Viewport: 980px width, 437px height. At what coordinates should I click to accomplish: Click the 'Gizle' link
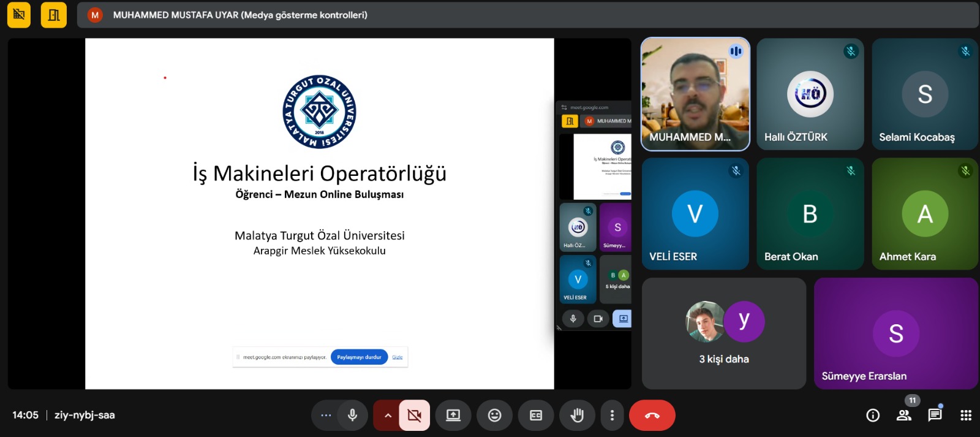coord(398,357)
